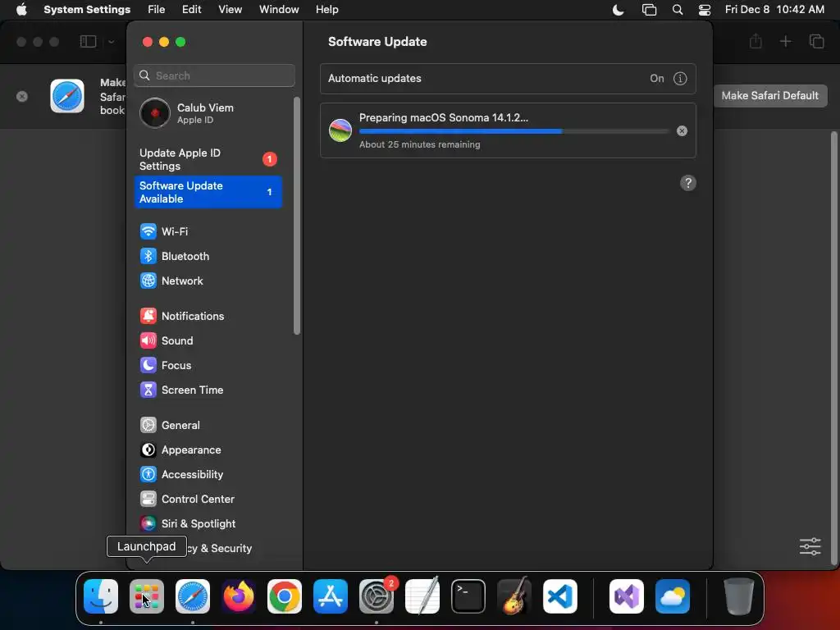Click Make Safari Default button in Safari
Screen dimensions: 840x630
point(769,95)
